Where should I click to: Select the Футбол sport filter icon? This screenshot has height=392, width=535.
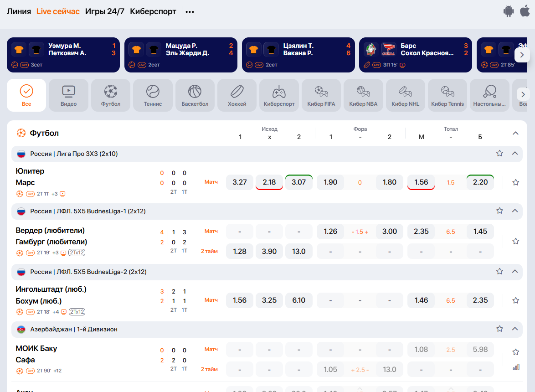click(x=111, y=92)
